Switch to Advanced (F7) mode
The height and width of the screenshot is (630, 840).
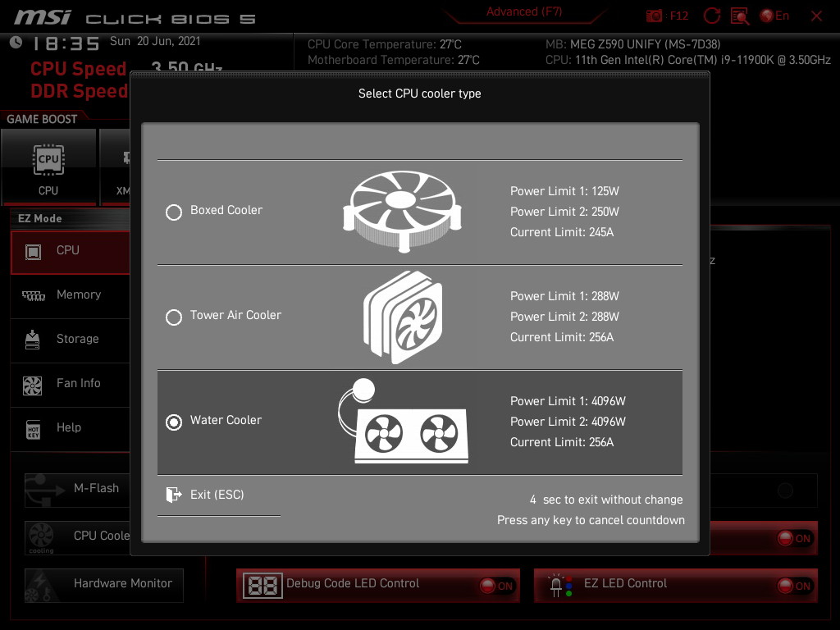(524, 11)
